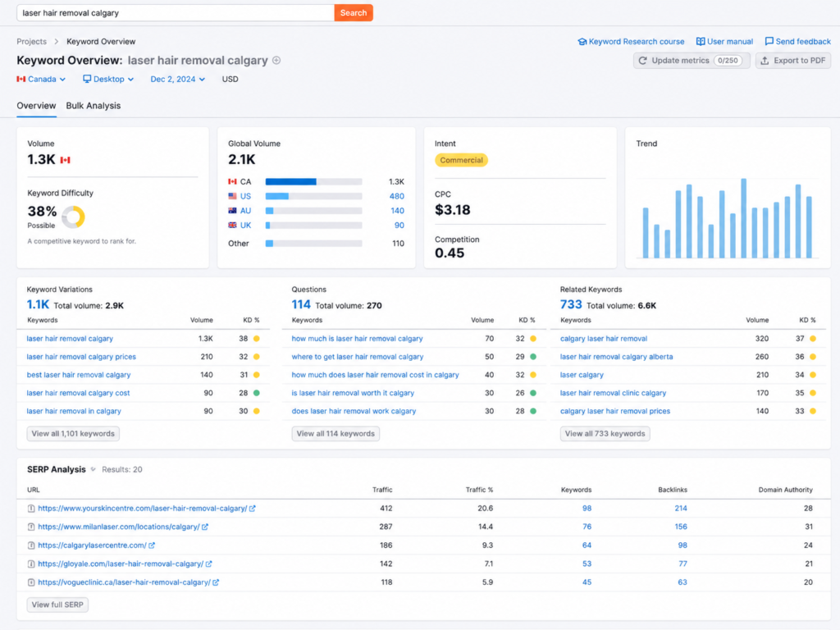Switch to the Bulk Analysis tab

click(x=94, y=106)
